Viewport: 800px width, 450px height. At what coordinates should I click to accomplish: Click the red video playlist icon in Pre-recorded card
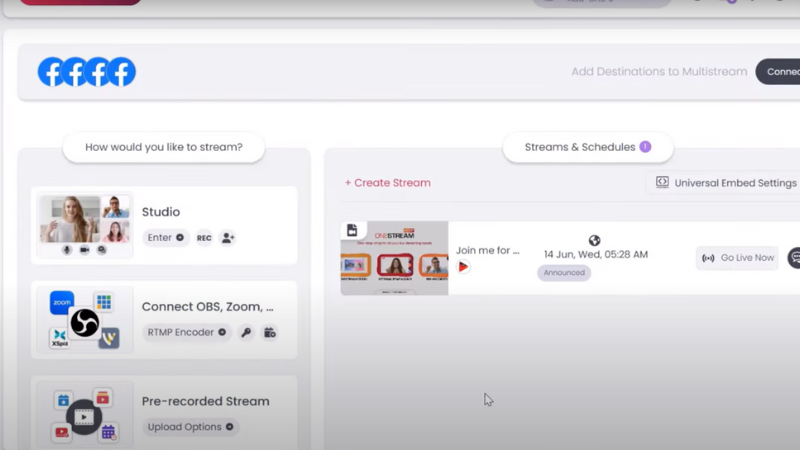tap(62, 433)
